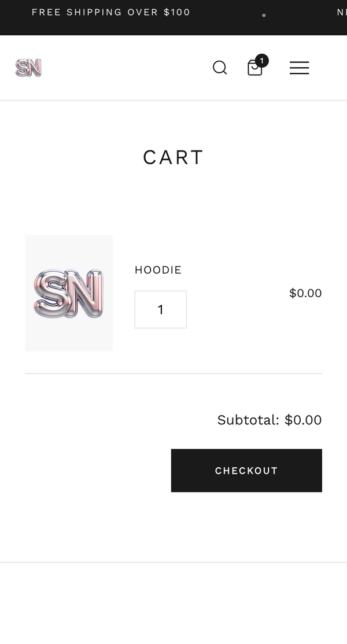View cart contents via the bag icon
The image size is (347, 644).
point(254,68)
